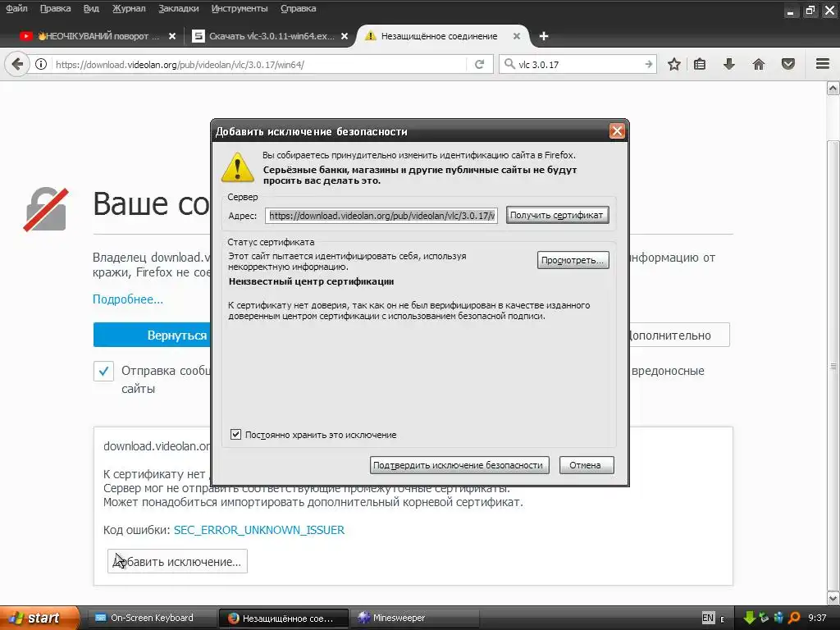The image size is (840, 630).
Task: Open the Подробнее link
Action: click(x=127, y=299)
